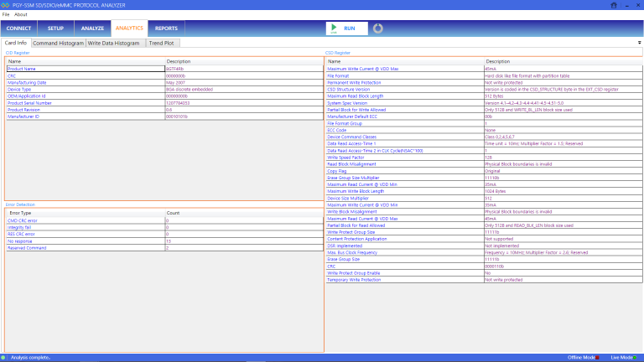Open the About menu

[x=20, y=14]
